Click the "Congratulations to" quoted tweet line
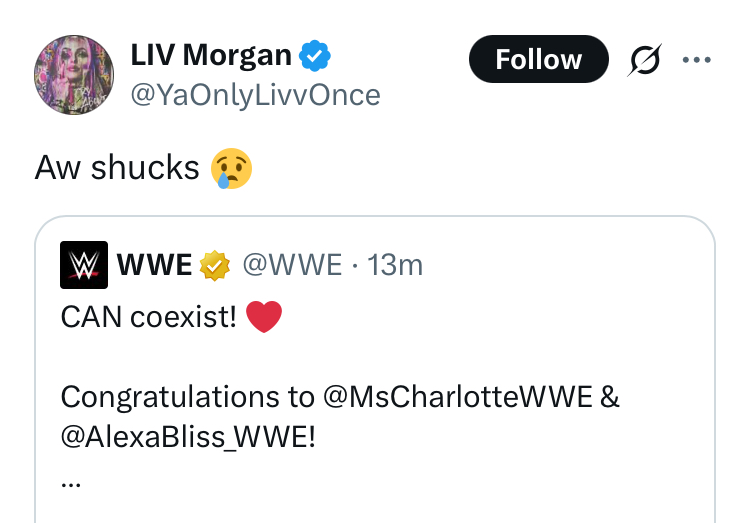Viewport: 750px width, 523px height. 186,397
